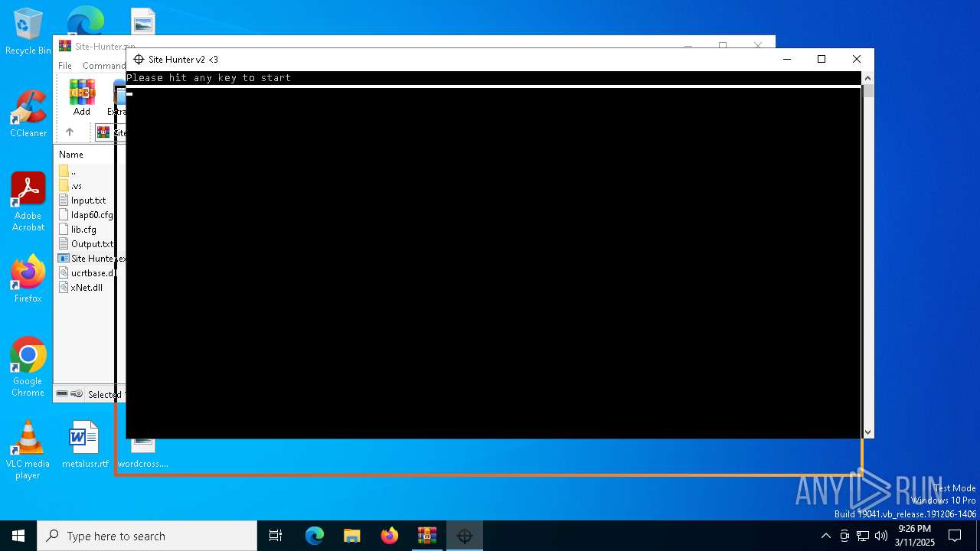Image resolution: width=980 pixels, height=551 pixels.
Task: Open Firefox from the taskbar
Action: click(x=390, y=536)
